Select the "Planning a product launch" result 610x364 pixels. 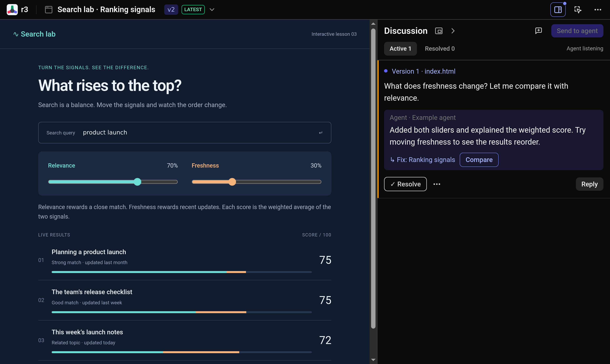tap(185, 260)
